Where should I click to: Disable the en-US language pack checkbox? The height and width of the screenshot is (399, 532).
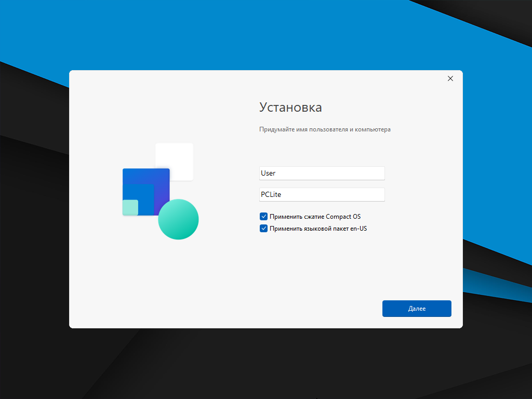click(x=263, y=228)
